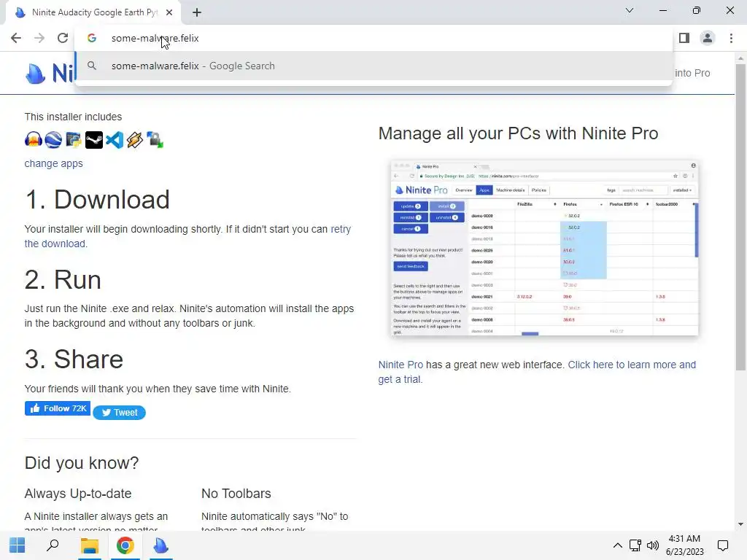Screen dimensions: 747x560
Task: Click the 'No Toolbars' heading
Action: 236,494
